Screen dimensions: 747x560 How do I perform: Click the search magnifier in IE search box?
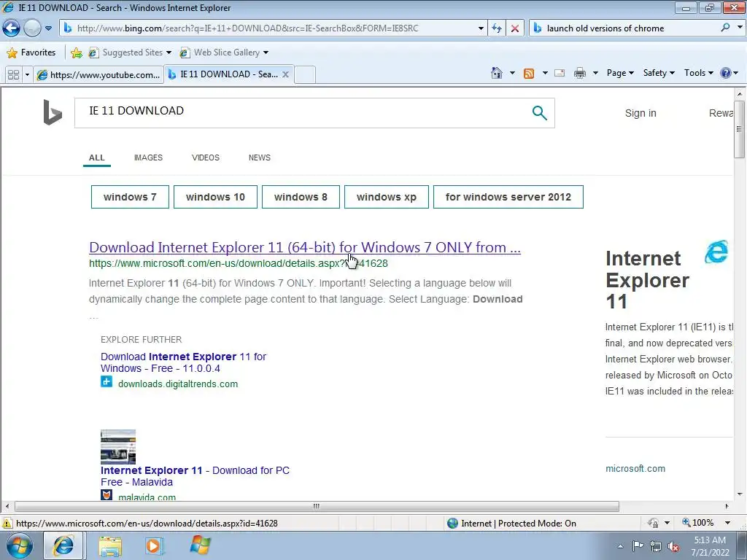click(x=725, y=28)
